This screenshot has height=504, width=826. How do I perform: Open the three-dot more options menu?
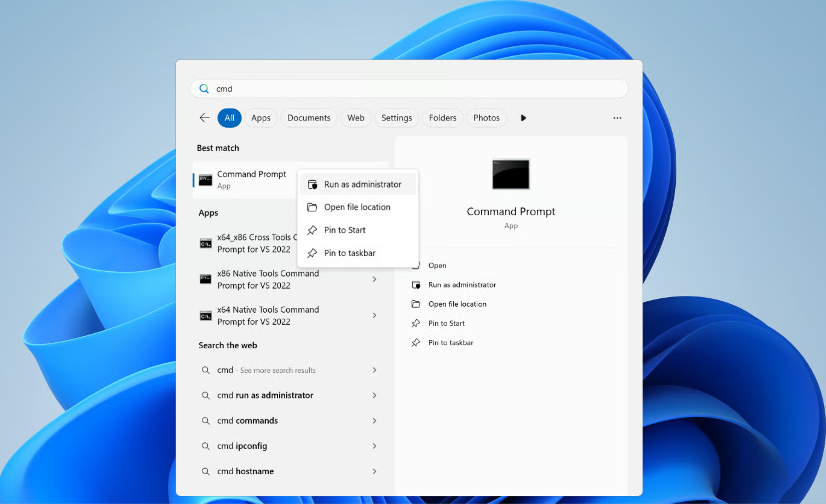coord(617,118)
